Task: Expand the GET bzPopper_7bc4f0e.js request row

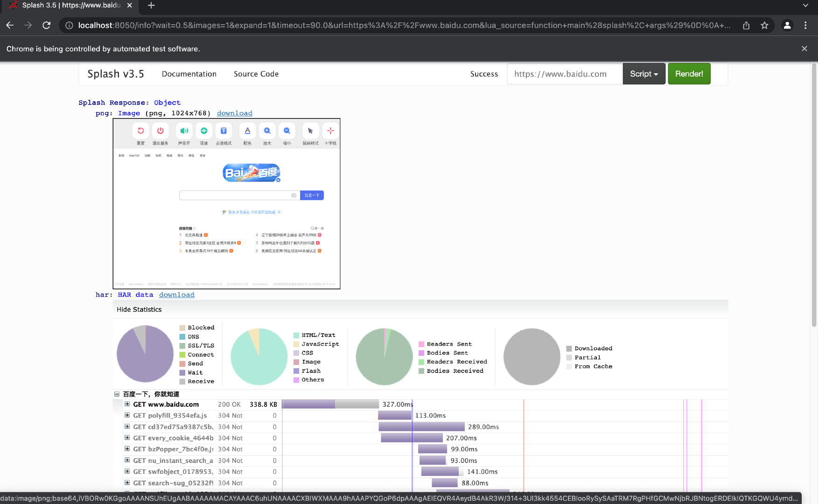Action: coord(127,449)
